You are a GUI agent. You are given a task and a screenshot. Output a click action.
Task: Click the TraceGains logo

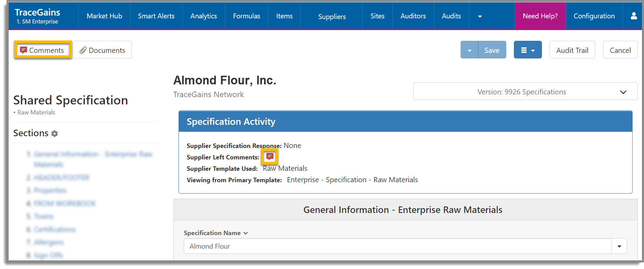37,12
